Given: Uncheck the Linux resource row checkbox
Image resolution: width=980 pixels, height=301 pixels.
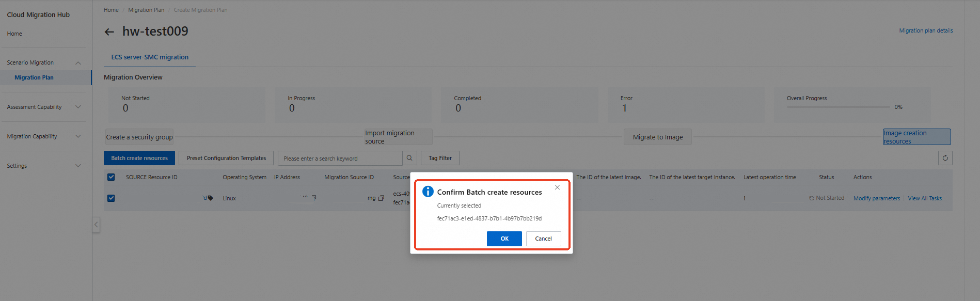Looking at the screenshot, I should [x=111, y=198].
